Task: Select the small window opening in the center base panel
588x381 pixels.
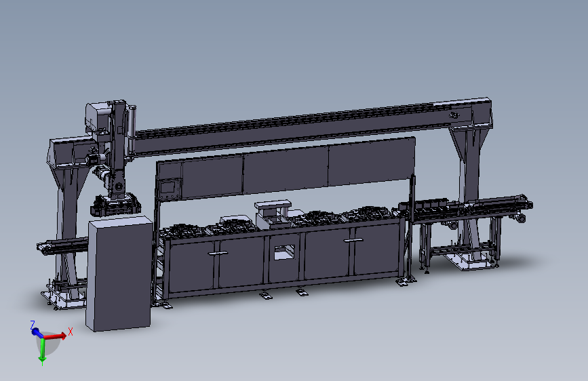Action: [x=285, y=252]
